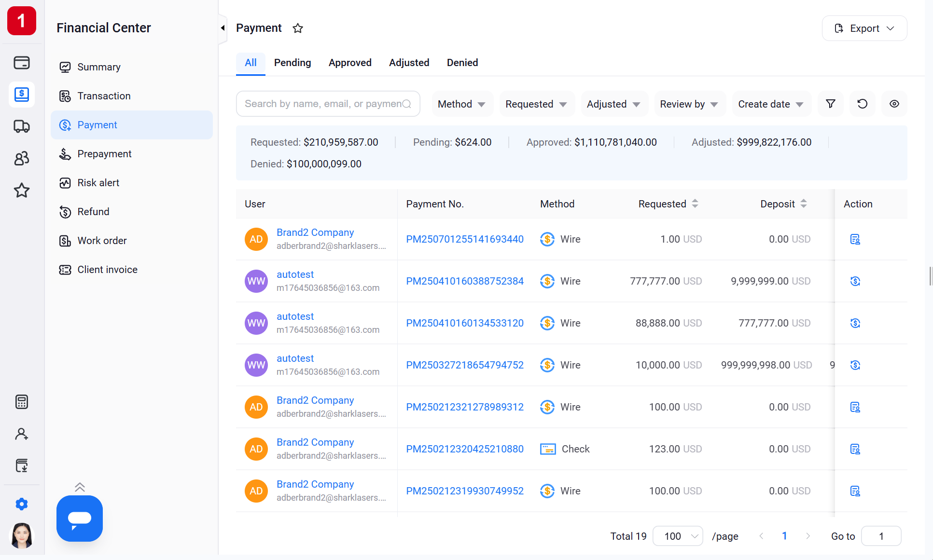Image resolution: width=933 pixels, height=560 pixels.
Task: Open the Requested filter dropdown
Action: [536, 104]
